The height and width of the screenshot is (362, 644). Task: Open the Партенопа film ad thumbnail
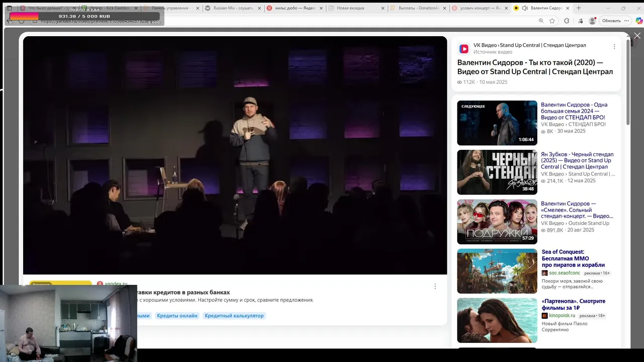497,320
